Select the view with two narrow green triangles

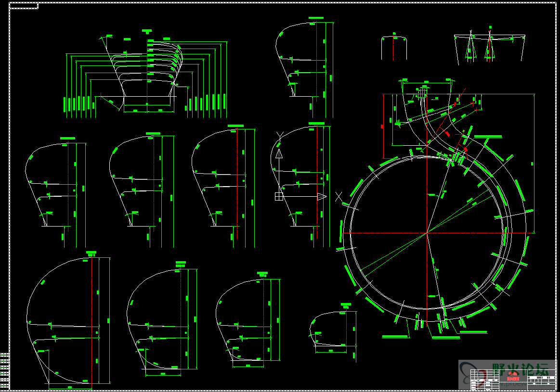tap(490, 46)
